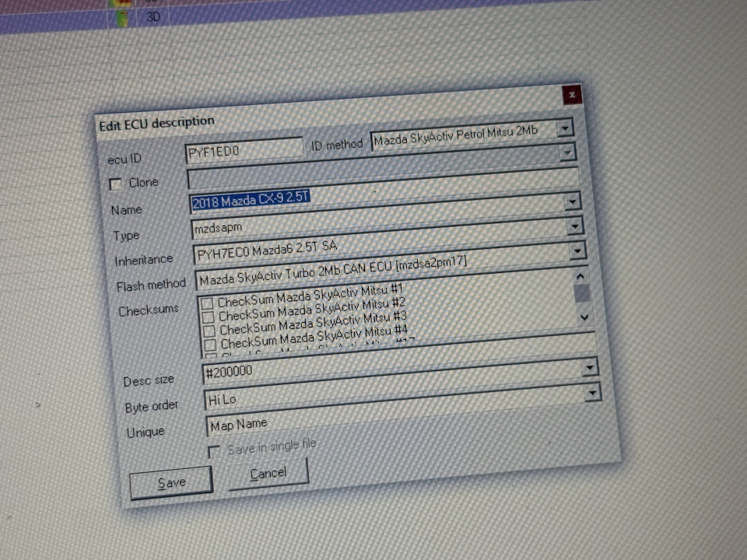The image size is (747, 560).
Task: Click the checksums list scroll up arrow
Action: (x=580, y=276)
